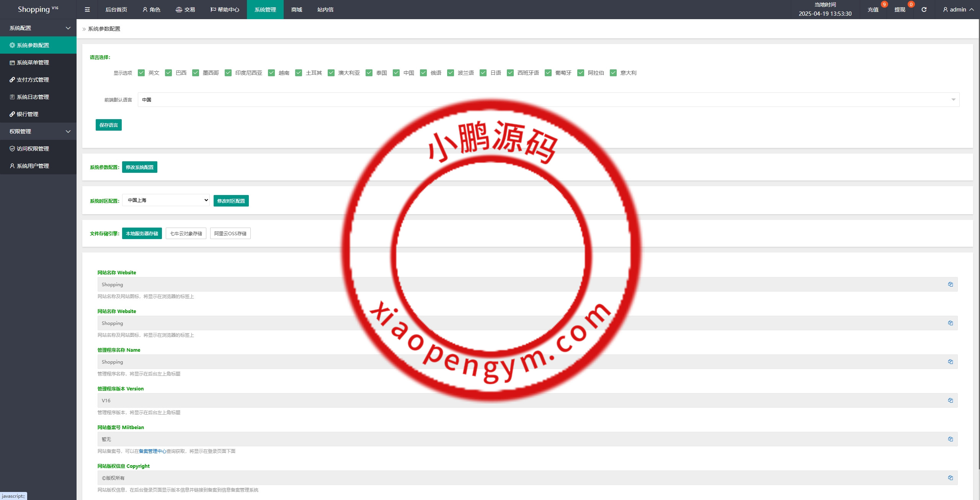Click the hamburger menu collapse icon
Screen dimensions: 980x500
(x=87, y=10)
